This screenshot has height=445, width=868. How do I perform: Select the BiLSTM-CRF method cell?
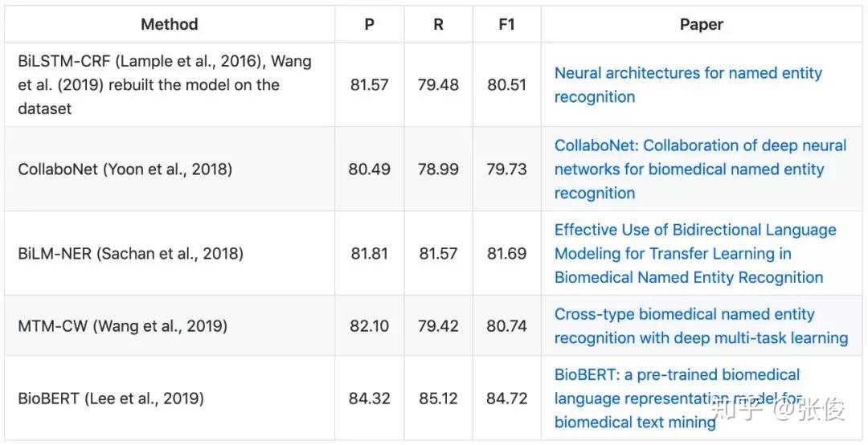point(165,84)
